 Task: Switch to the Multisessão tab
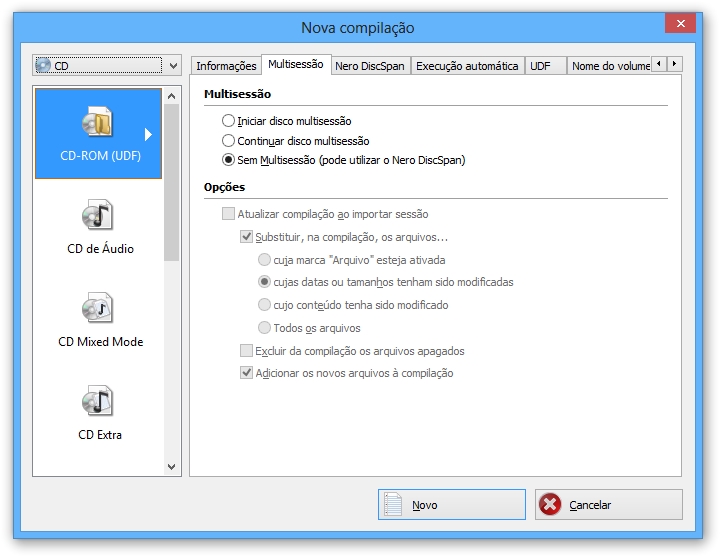pos(296,64)
